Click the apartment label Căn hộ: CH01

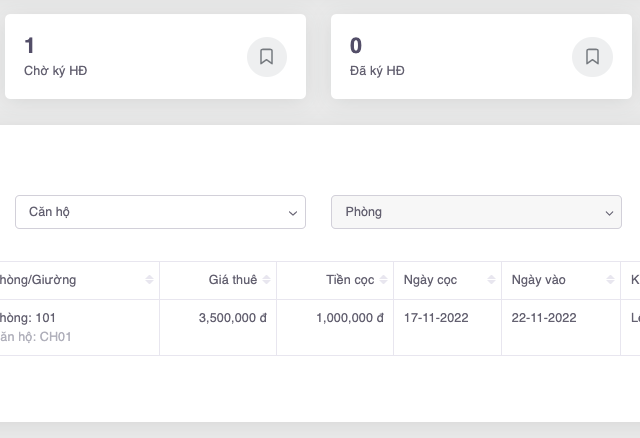(36, 337)
